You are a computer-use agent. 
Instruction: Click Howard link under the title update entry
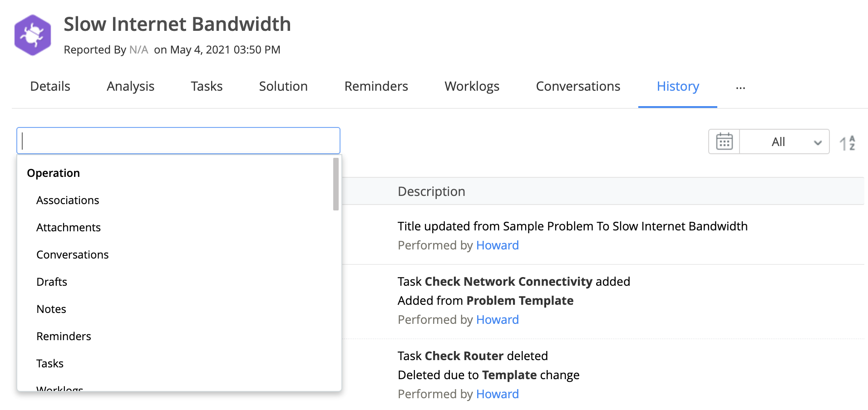click(497, 245)
